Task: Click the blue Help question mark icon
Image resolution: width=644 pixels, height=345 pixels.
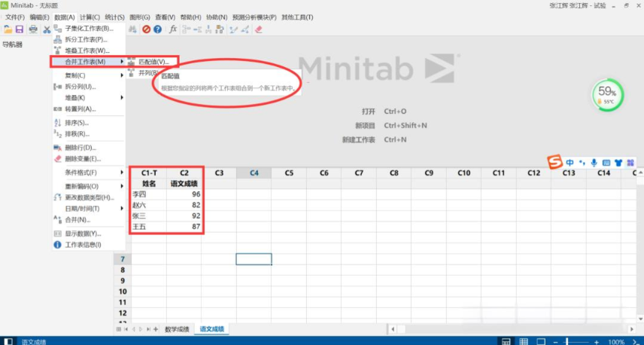Action: (x=157, y=29)
